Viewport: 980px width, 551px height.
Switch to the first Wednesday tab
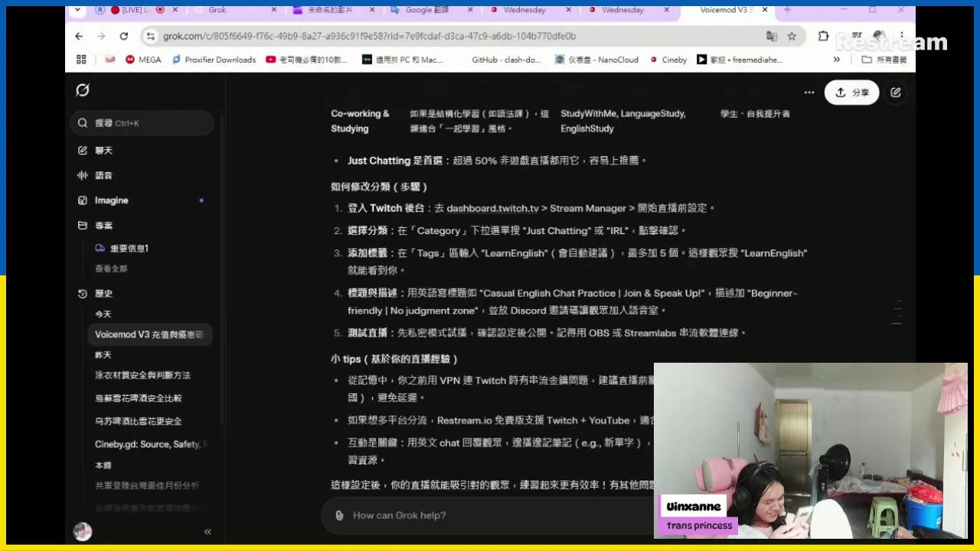point(530,10)
